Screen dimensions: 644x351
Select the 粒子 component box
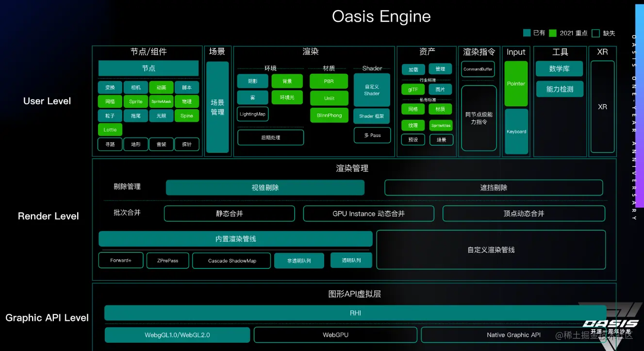click(x=110, y=116)
